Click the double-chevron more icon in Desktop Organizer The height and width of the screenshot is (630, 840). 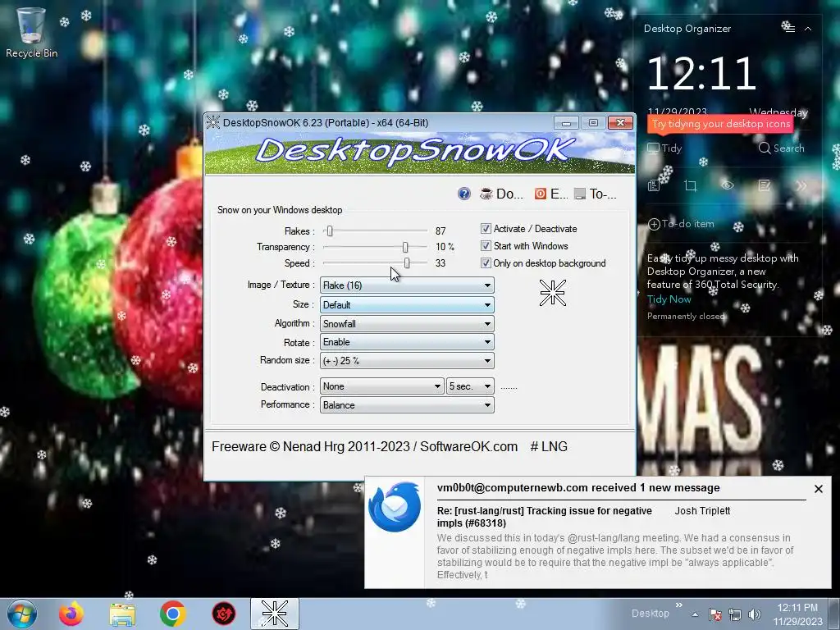[x=801, y=186]
